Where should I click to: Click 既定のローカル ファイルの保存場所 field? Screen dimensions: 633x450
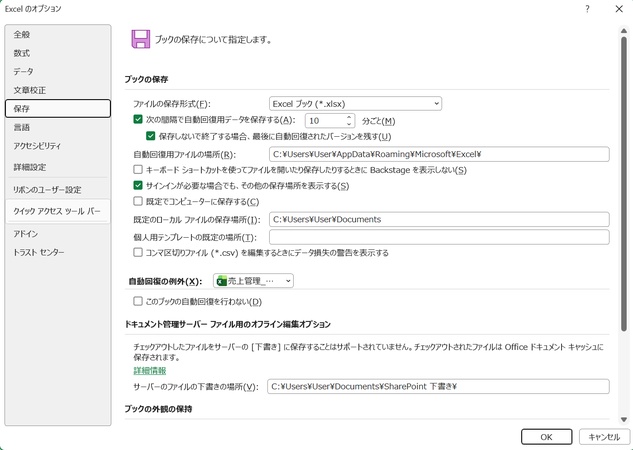coord(439,220)
